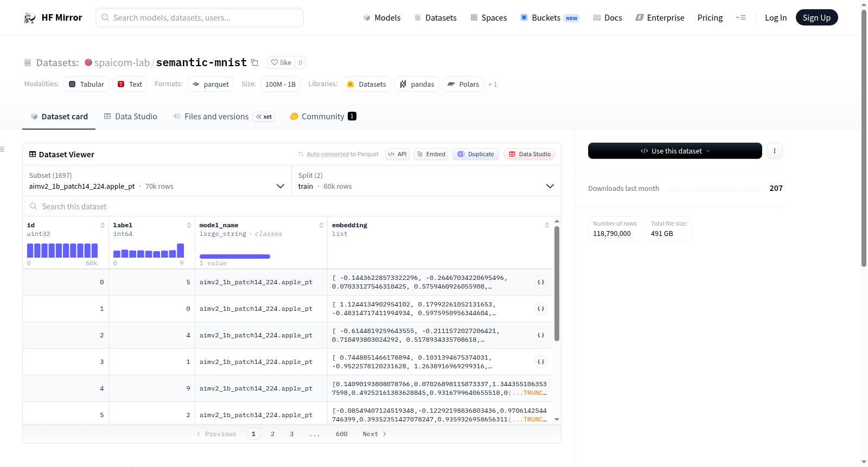Focus the Search this dataset field

point(292,206)
